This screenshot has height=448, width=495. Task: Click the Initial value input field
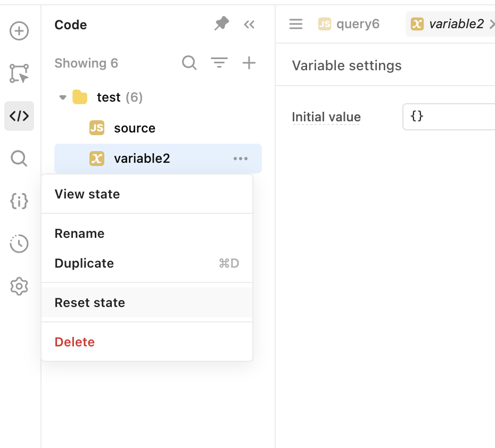[x=449, y=117]
